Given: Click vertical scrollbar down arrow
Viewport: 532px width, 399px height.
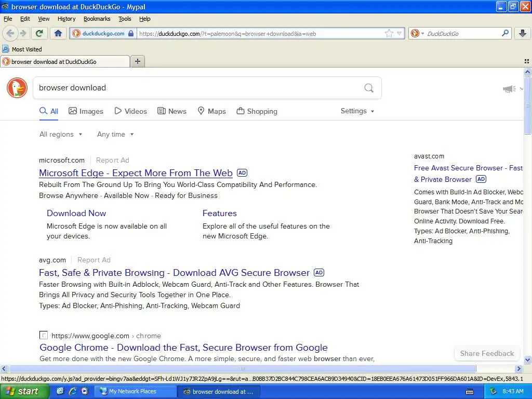Looking at the screenshot, I should [x=527, y=360].
